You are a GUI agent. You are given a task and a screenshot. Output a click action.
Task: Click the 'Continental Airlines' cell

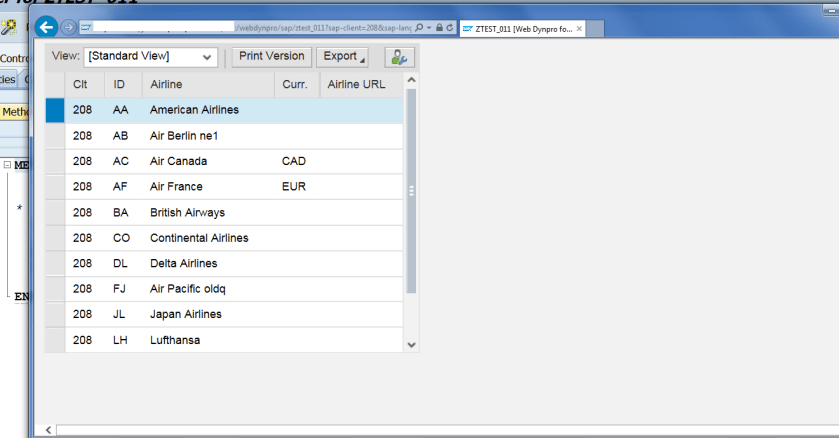coord(209,238)
